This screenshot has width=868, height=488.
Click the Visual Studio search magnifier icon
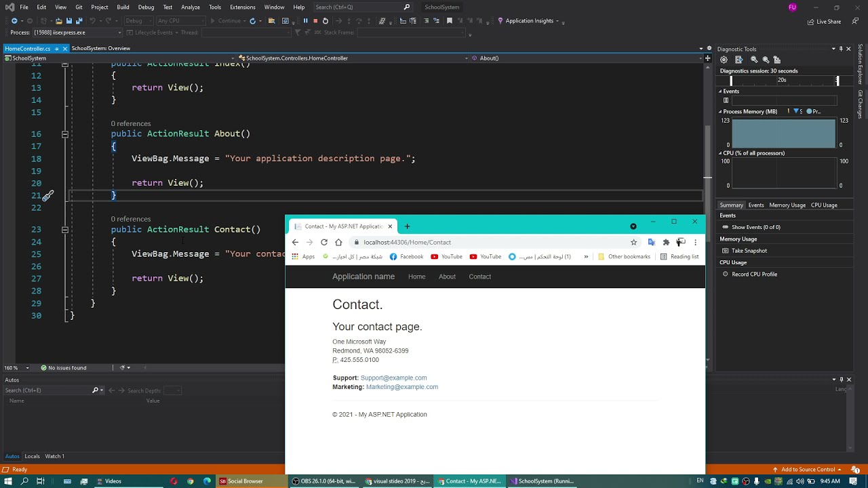coord(407,7)
